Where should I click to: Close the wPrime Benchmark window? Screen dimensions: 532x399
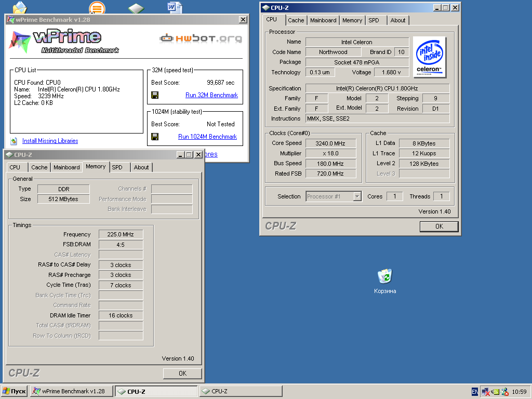243,20
